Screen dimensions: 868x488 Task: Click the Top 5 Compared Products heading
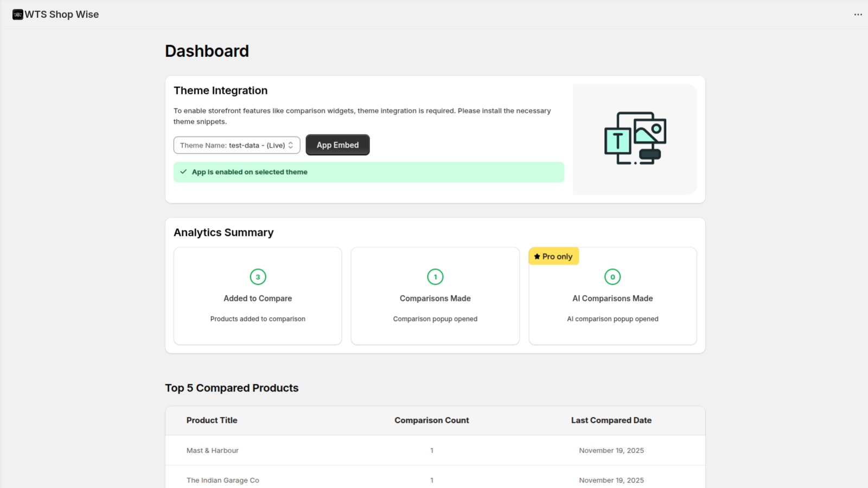click(x=232, y=388)
